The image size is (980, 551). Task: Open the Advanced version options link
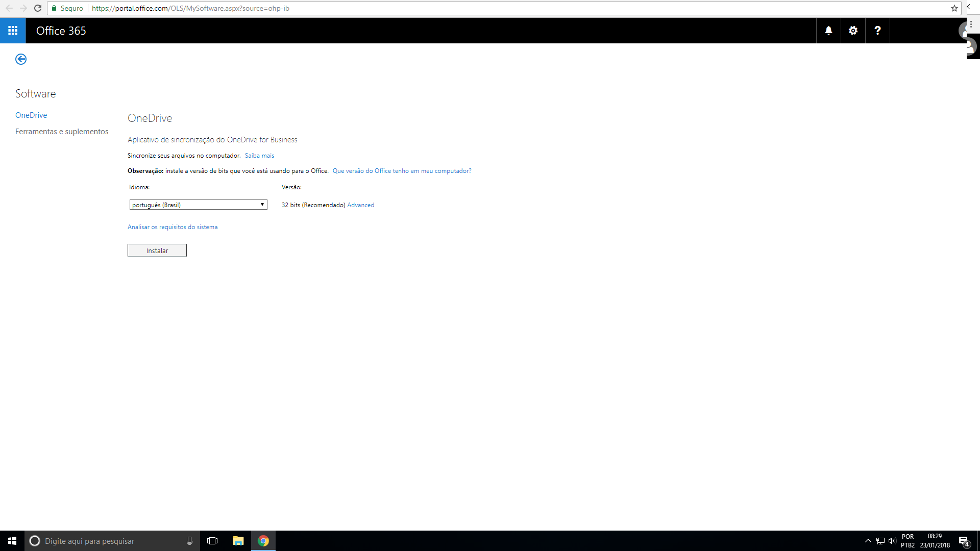click(x=361, y=205)
